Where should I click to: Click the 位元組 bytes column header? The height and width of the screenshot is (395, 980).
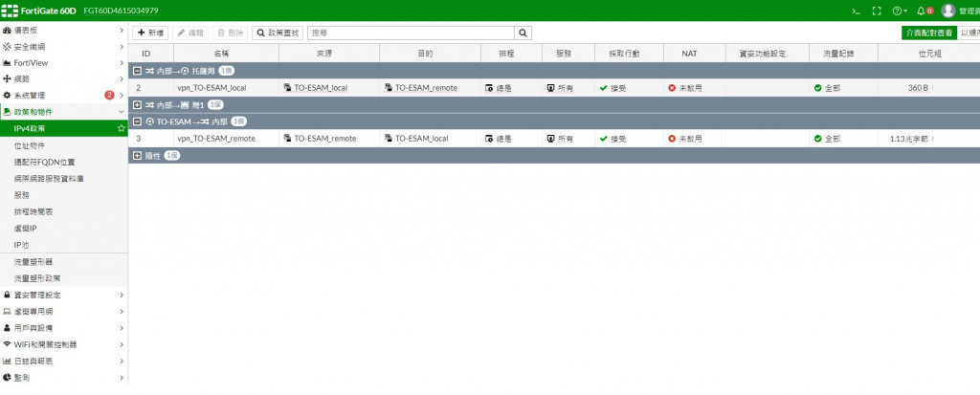point(930,54)
